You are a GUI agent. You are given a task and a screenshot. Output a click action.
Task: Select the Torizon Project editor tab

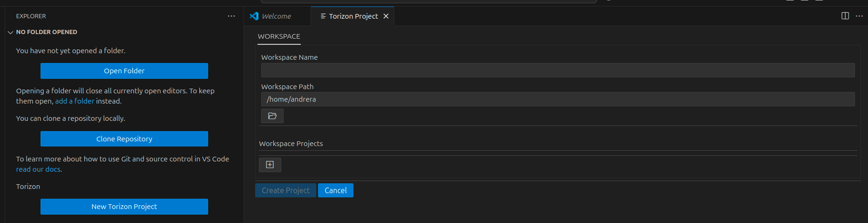click(353, 16)
